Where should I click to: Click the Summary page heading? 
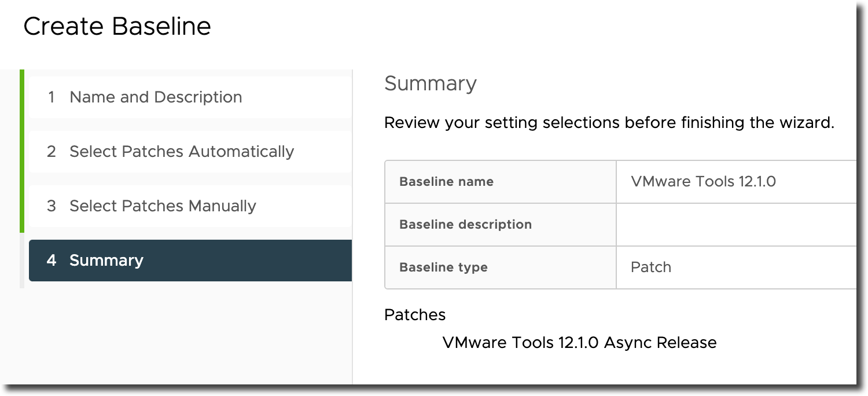pyautogui.click(x=431, y=83)
